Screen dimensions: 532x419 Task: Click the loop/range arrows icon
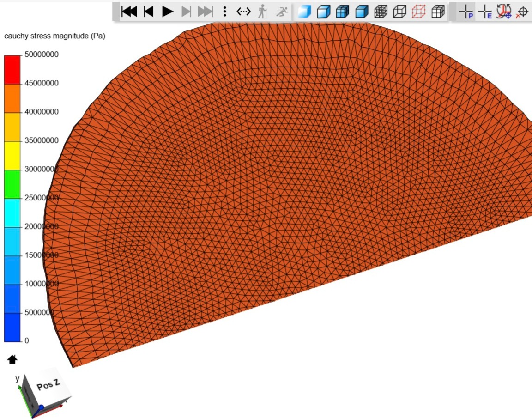(x=243, y=12)
